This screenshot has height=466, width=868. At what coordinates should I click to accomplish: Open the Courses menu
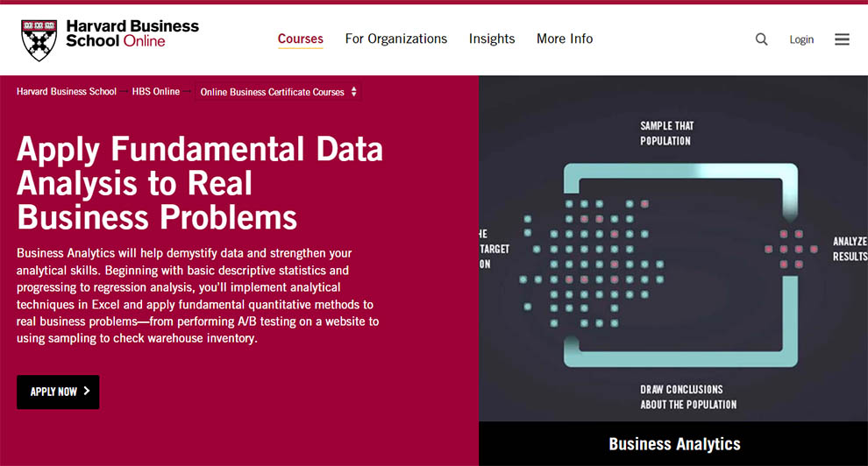(x=301, y=39)
